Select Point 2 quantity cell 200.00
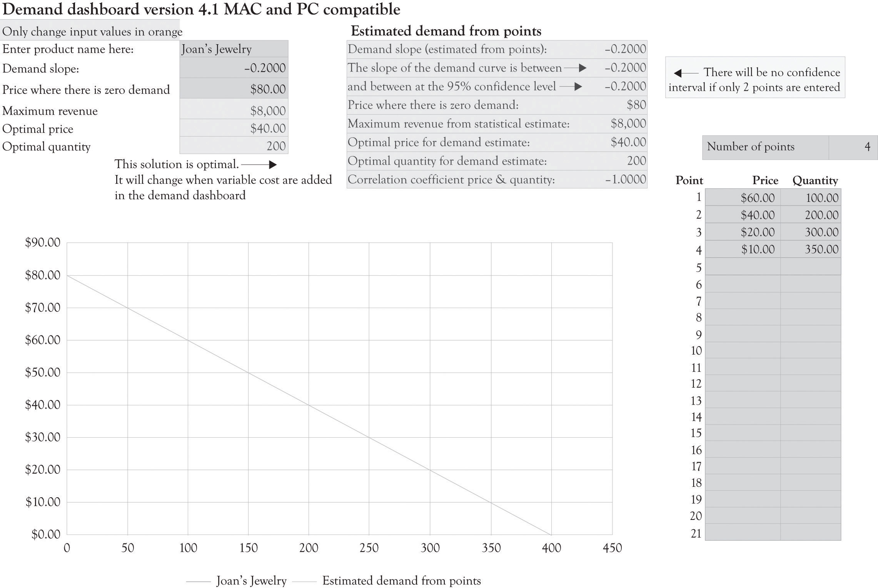Viewport: 878px width, 588px height. coord(811,215)
